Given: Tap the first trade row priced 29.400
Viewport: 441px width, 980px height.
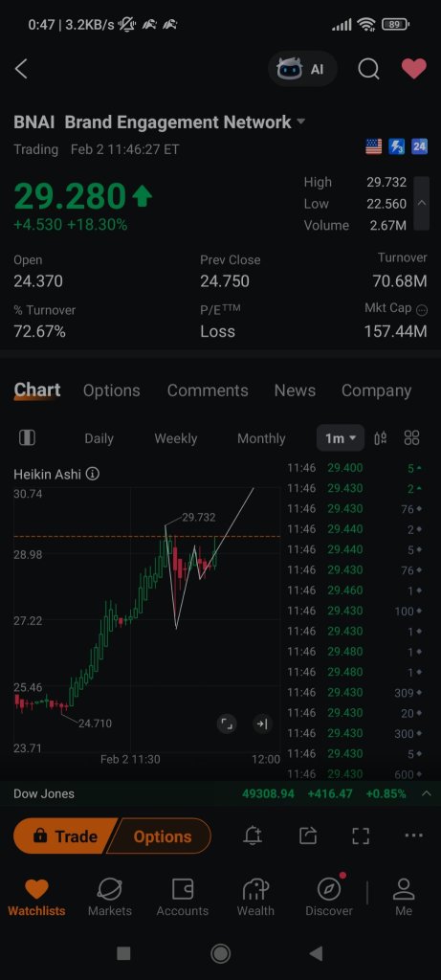Looking at the screenshot, I should point(355,468).
